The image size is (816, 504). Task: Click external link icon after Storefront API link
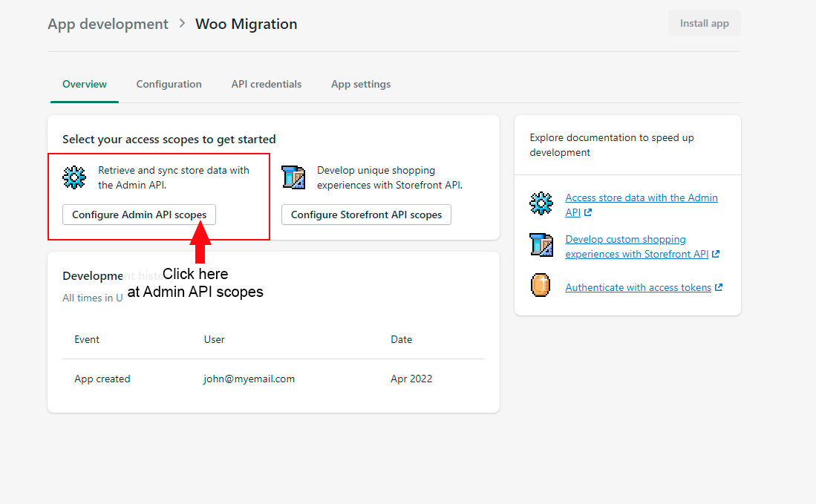716,255
